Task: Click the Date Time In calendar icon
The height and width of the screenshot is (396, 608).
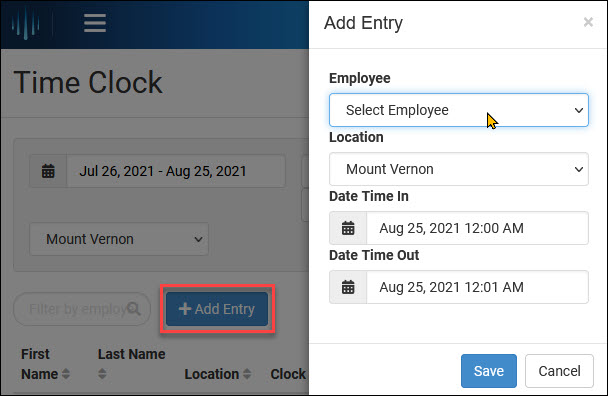Action: click(x=348, y=228)
